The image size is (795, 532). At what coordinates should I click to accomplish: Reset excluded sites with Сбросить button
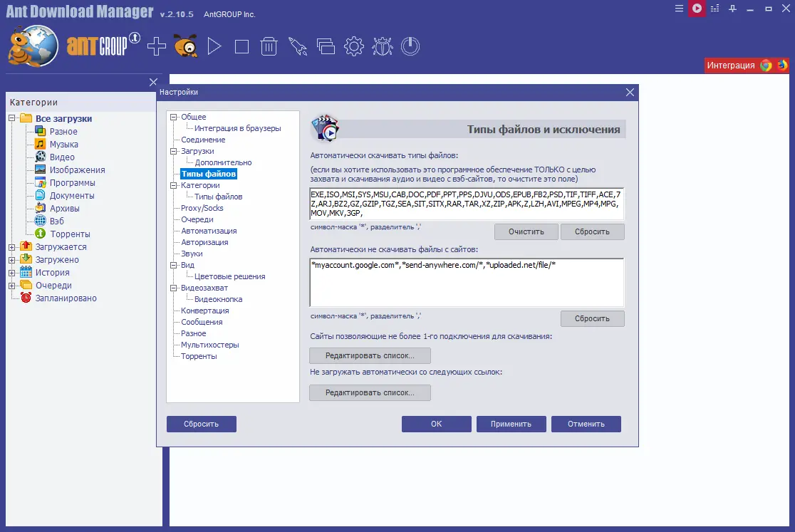592,318
